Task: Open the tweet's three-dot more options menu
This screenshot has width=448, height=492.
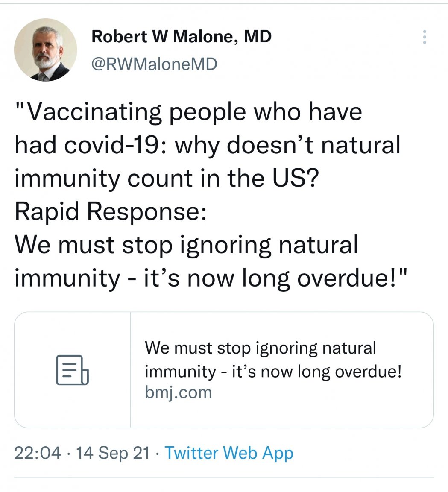Action: [424, 37]
